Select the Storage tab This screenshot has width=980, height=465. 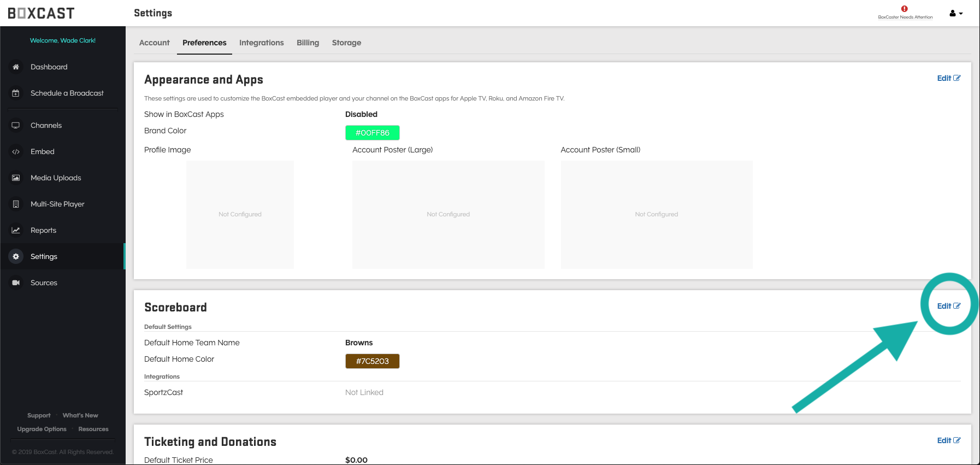tap(346, 43)
